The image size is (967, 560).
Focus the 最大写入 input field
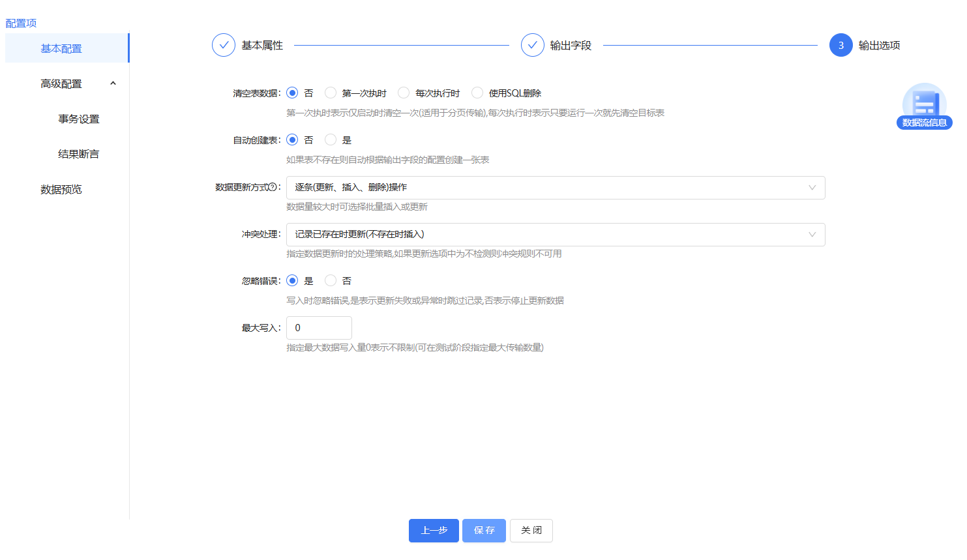pyautogui.click(x=319, y=328)
